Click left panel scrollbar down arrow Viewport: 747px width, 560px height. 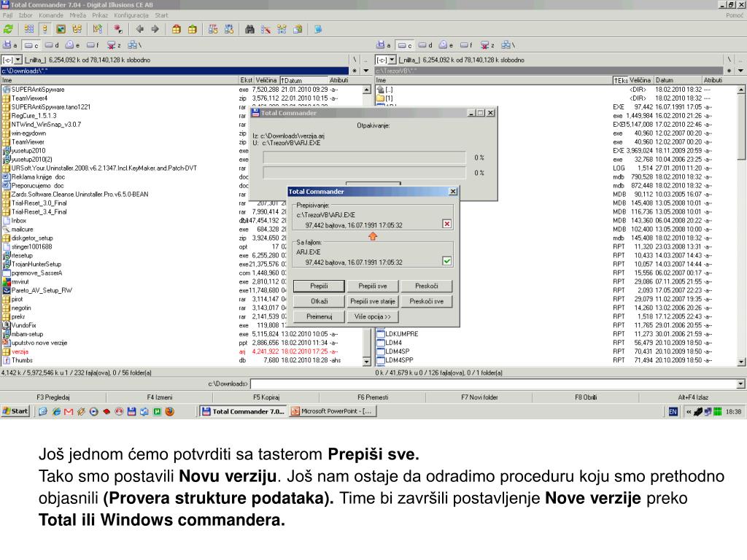pyautogui.click(x=366, y=362)
